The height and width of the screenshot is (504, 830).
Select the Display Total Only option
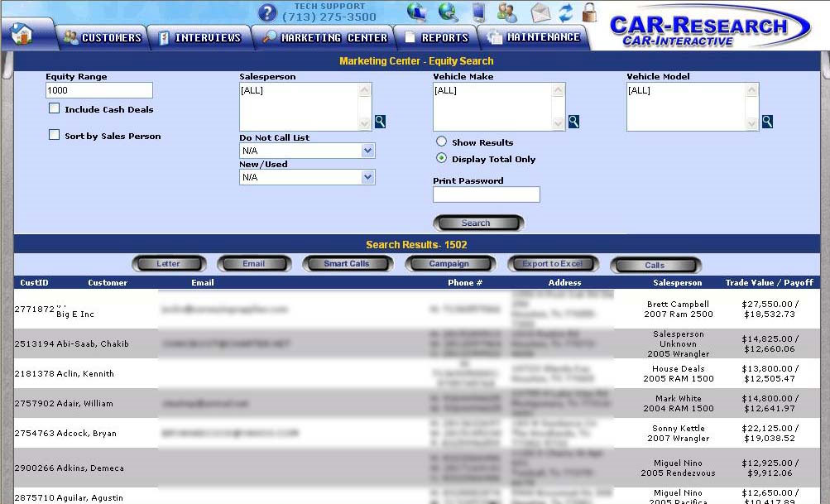(441, 158)
